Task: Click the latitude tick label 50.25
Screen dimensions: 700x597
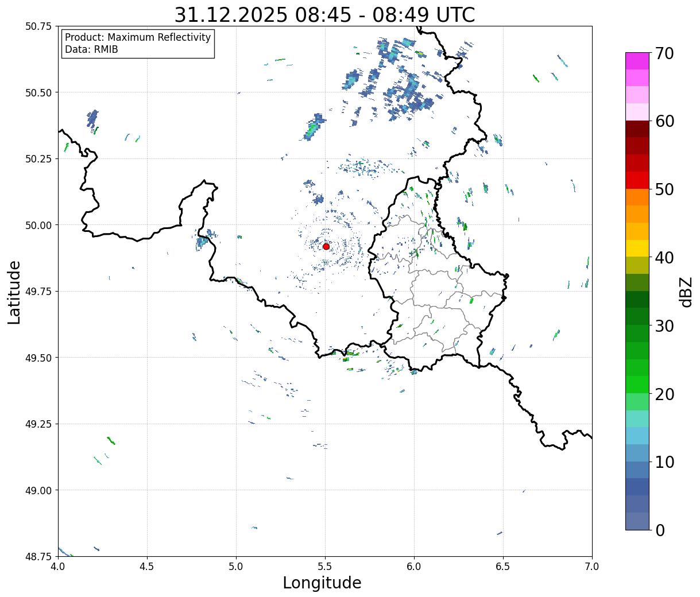Action: click(38, 159)
